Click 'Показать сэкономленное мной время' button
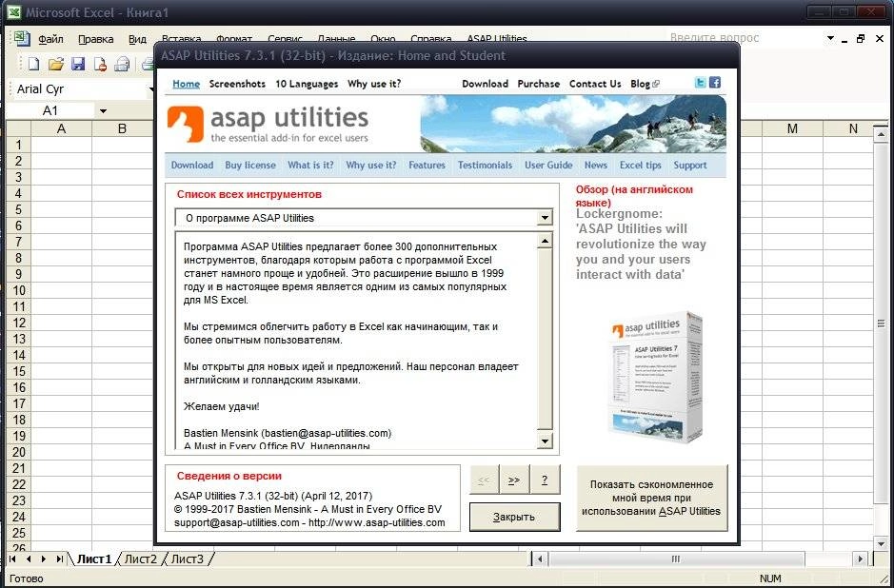This screenshot has width=894, height=588. (651, 498)
